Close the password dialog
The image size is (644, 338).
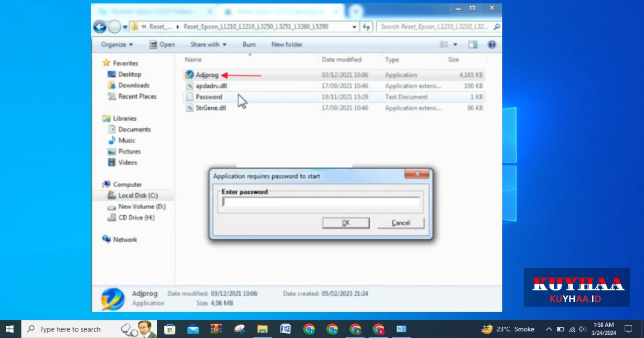pos(416,174)
